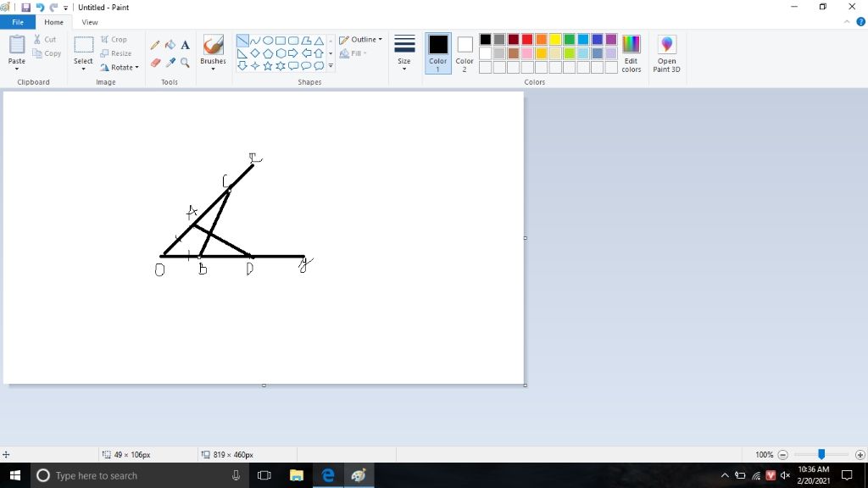Image resolution: width=868 pixels, height=488 pixels.
Task: Choose the Rectangle shape
Action: pyautogui.click(x=281, y=41)
